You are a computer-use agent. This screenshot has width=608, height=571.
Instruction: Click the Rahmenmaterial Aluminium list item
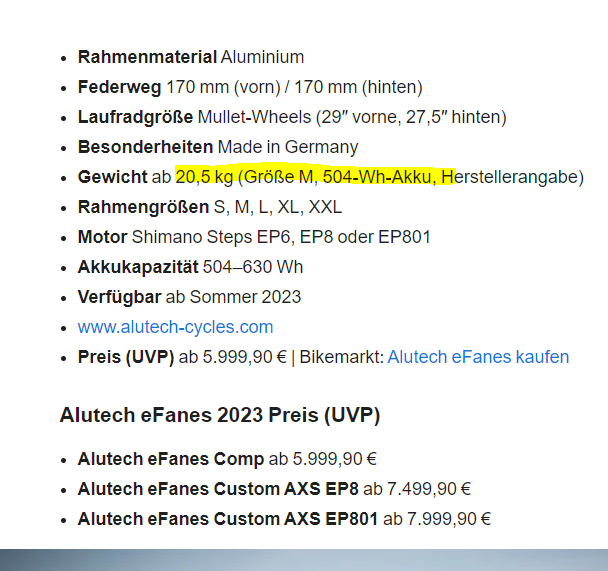(x=191, y=57)
